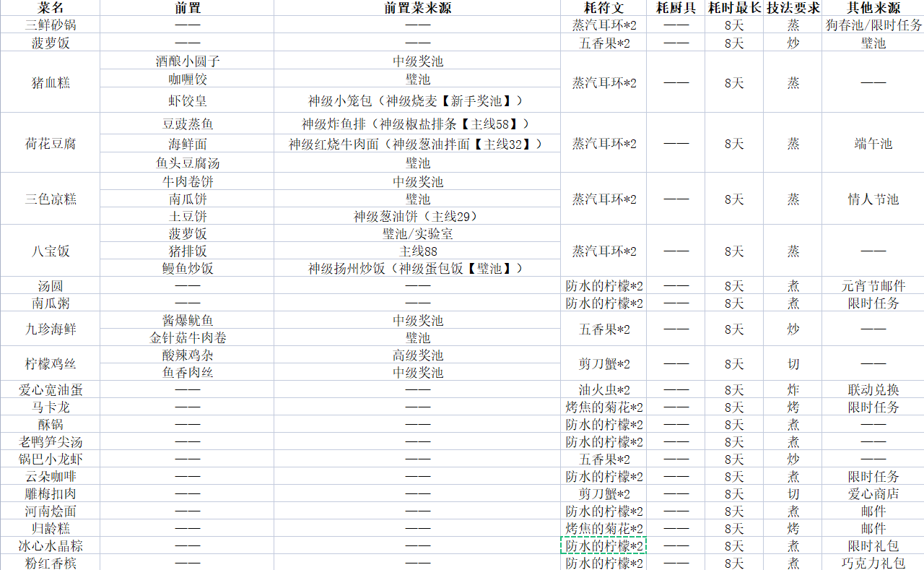This screenshot has width=924, height=570.
Task: Click the 前置菜来源 header cell
Action: coord(417,8)
